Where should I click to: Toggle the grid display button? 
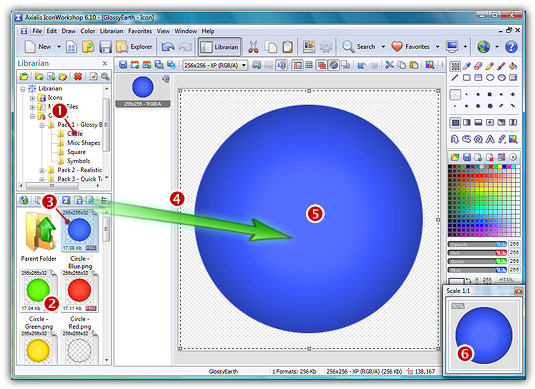point(309,65)
